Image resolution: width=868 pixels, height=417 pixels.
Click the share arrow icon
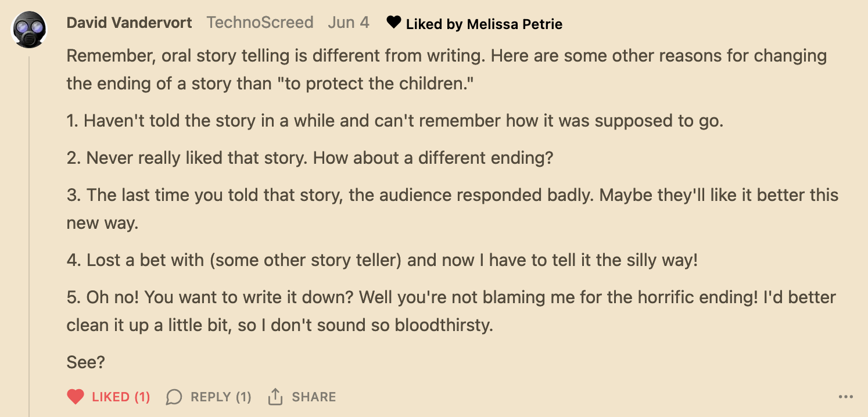point(275,397)
